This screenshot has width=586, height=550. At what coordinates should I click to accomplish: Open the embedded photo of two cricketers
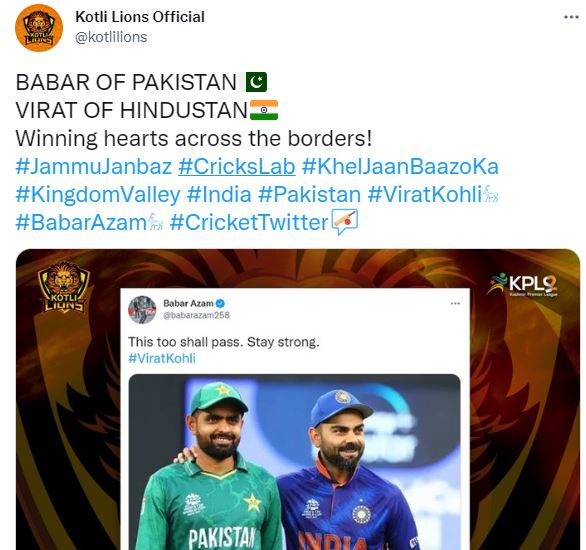294,462
